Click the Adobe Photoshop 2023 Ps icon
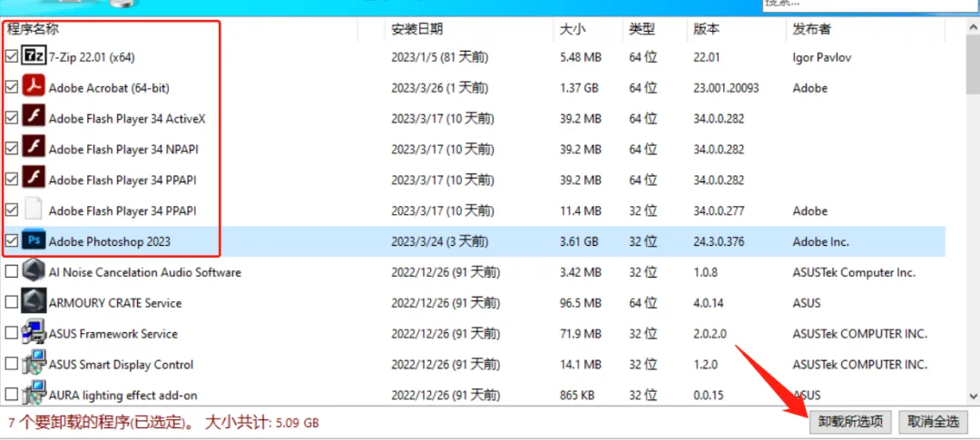This screenshot has height=440, width=980. click(34, 241)
